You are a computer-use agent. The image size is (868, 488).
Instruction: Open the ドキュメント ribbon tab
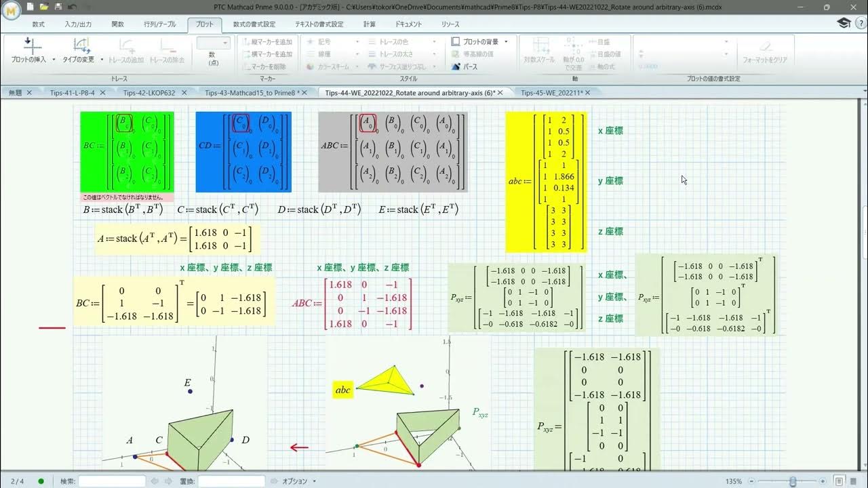pyautogui.click(x=408, y=24)
